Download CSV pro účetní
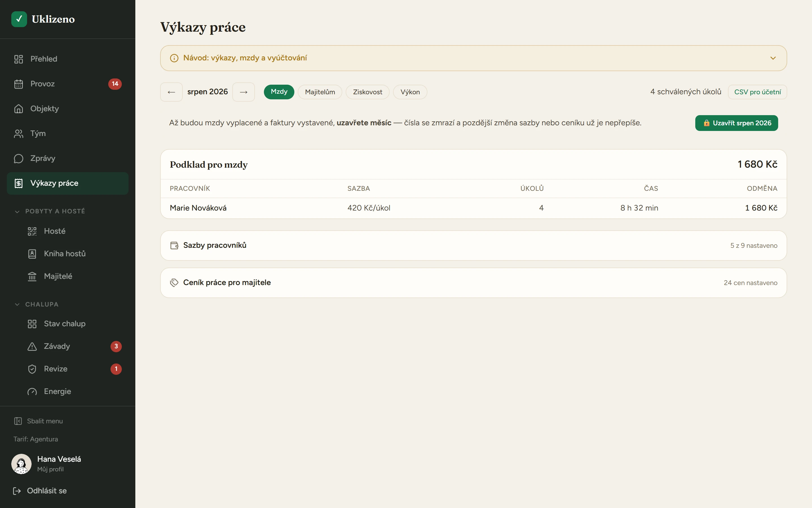This screenshot has height=508, width=812. [x=757, y=92]
